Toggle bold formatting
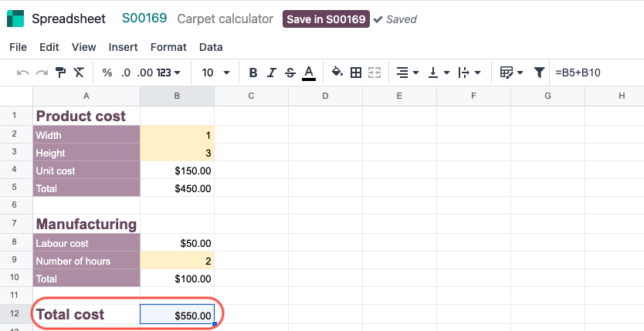Image resolution: width=644 pixels, height=331 pixels. tap(253, 73)
